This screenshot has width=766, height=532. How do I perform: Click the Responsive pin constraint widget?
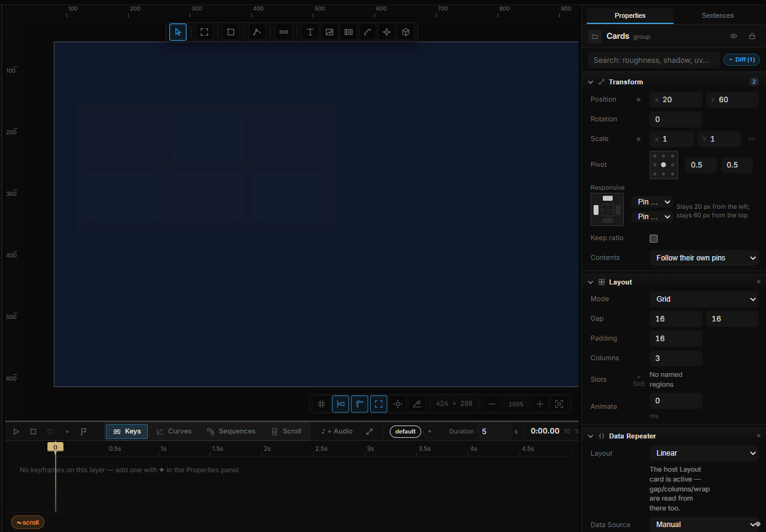(607, 209)
